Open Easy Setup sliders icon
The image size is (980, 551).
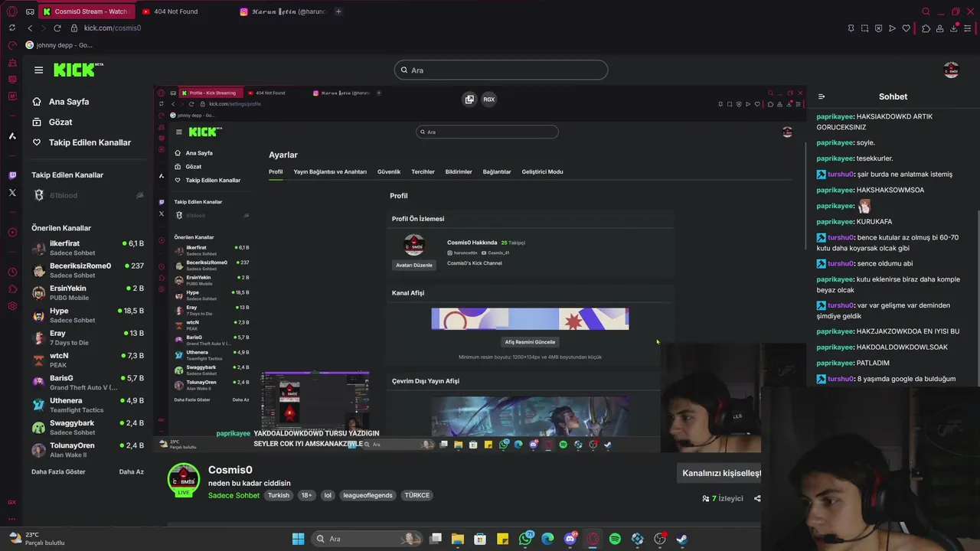point(968,28)
